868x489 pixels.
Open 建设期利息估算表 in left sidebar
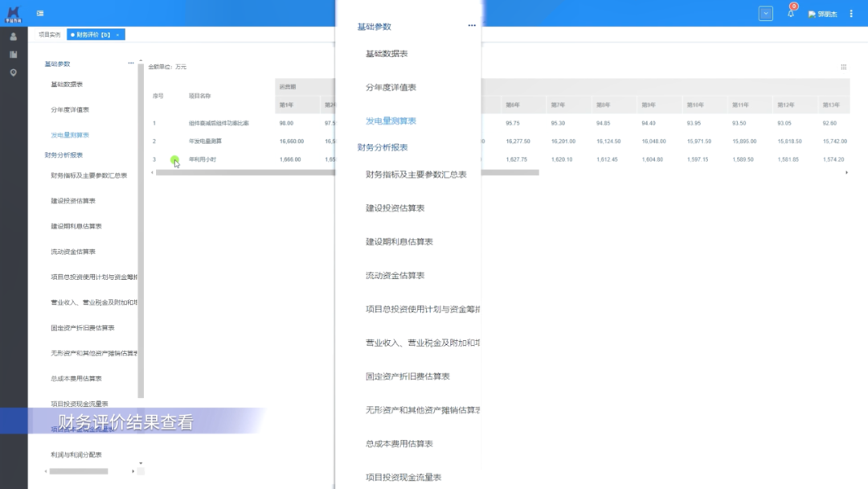pyautogui.click(x=76, y=227)
